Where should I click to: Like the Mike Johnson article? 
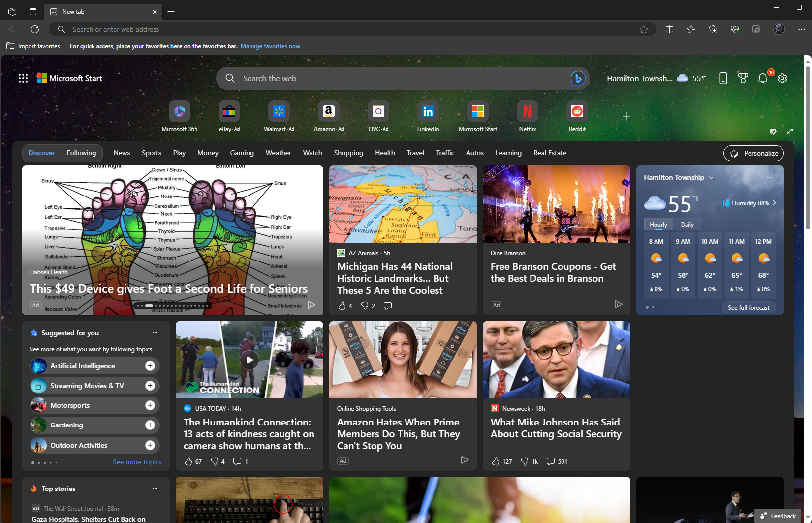pos(496,461)
